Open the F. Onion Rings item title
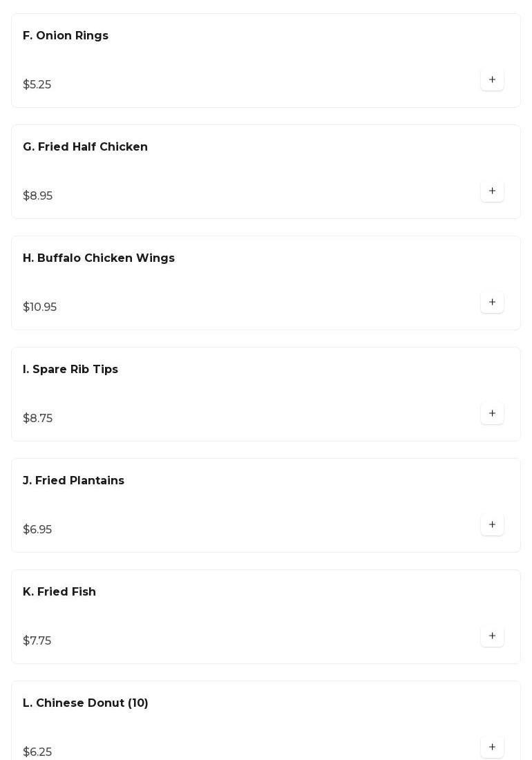532x760 pixels. click(66, 36)
